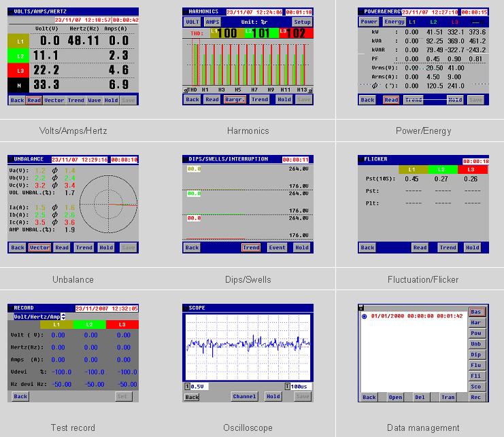Open Setup in the Harmonics screen
This screenshot has height=437, width=504.
[x=302, y=22]
